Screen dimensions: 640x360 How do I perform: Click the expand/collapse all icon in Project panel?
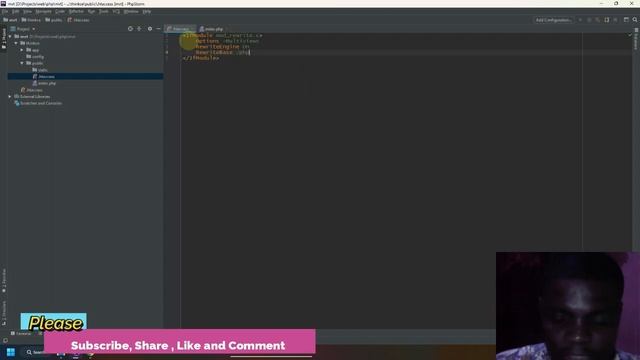pyautogui.click(x=140, y=29)
